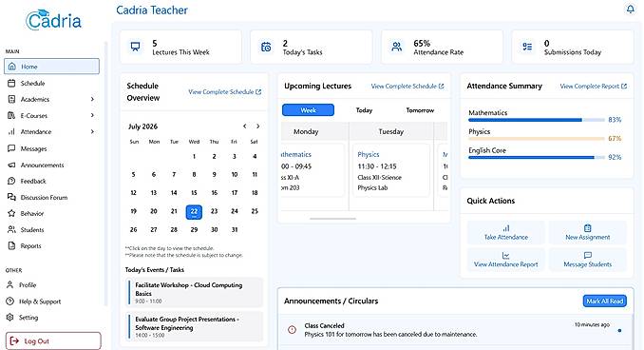Click the Tuesday column header
This screenshot has height=350, width=644.
tap(391, 131)
